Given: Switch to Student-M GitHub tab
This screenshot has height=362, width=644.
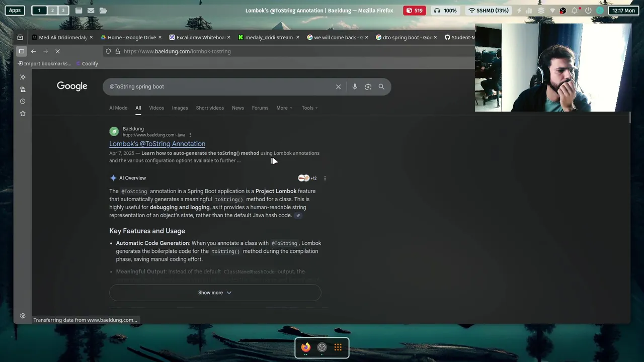Looking at the screenshot, I should [459, 37].
